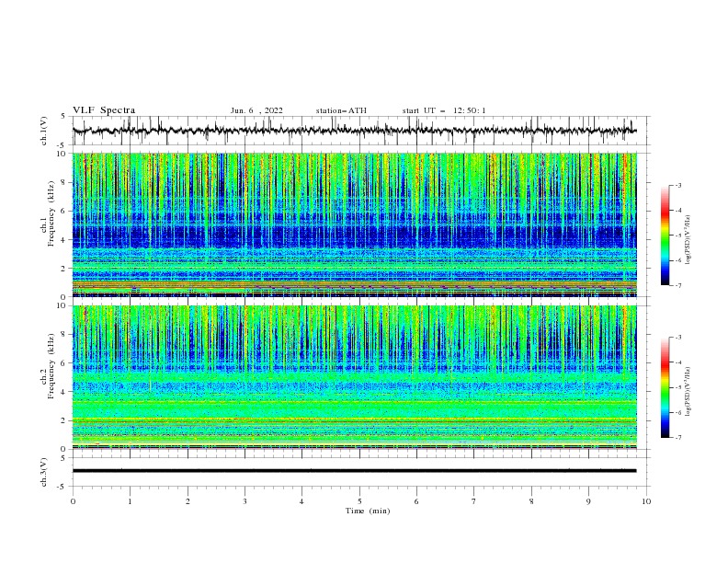Click the '-5' voltage tick on ch.3(V) axis
The image size is (728, 563).
pyautogui.click(x=63, y=487)
